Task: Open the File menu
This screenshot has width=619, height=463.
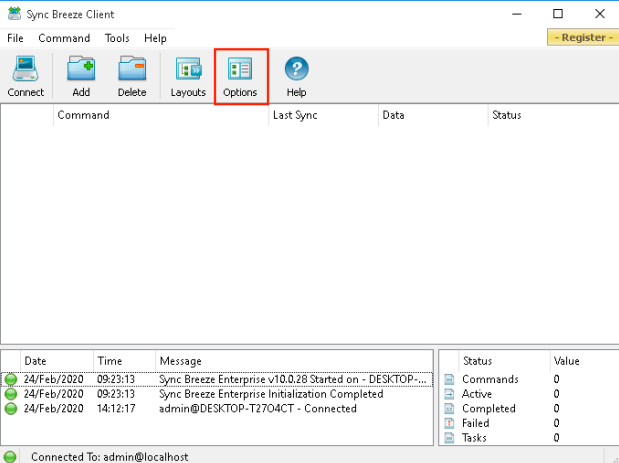Action: click(x=15, y=38)
